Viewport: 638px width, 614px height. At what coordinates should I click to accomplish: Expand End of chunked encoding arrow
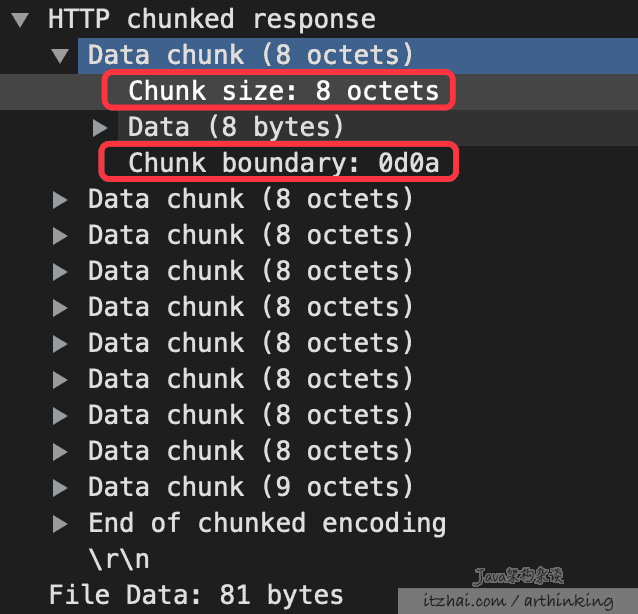[60, 524]
